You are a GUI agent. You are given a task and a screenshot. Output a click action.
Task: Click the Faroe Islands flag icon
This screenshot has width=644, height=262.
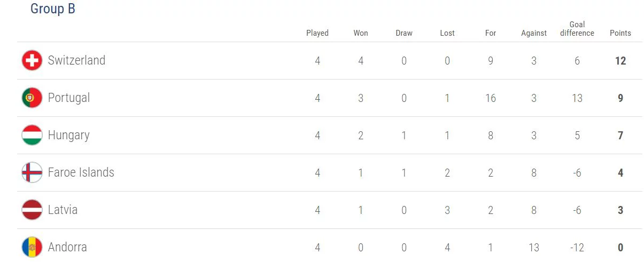pyautogui.click(x=32, y=173)
